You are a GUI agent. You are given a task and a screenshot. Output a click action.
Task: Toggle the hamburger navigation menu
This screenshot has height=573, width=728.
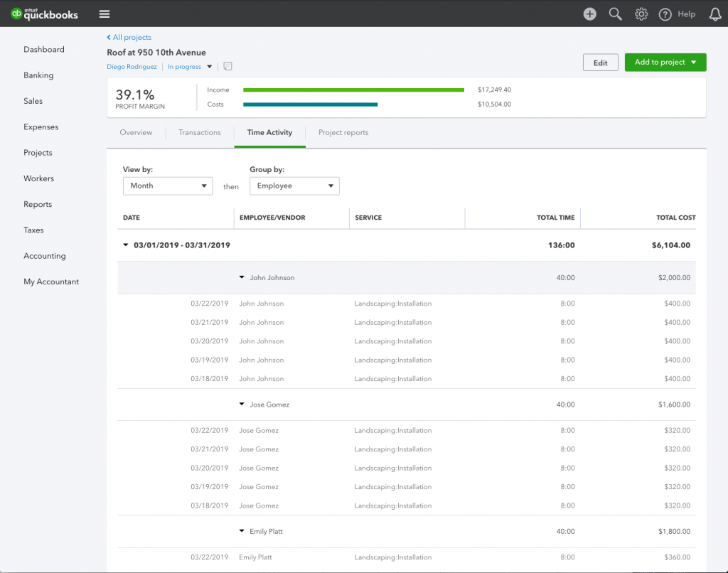pos(105,14)
